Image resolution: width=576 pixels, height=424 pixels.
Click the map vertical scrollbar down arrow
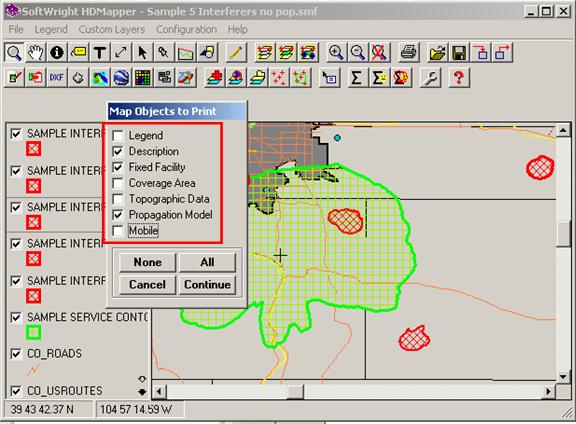tap(563, 377)
